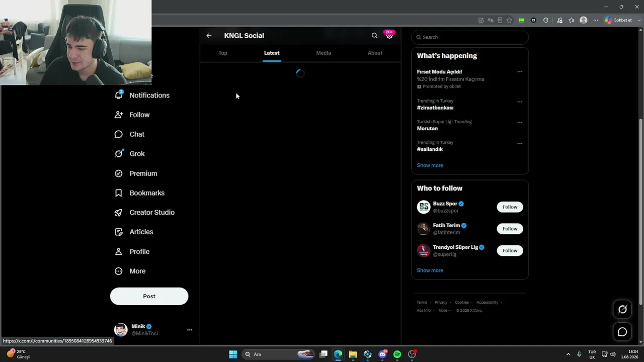The width and height of the screenshot is (644, 362).
Task: Open options for #ziraatbankası trend
Action: click(520, 102)
